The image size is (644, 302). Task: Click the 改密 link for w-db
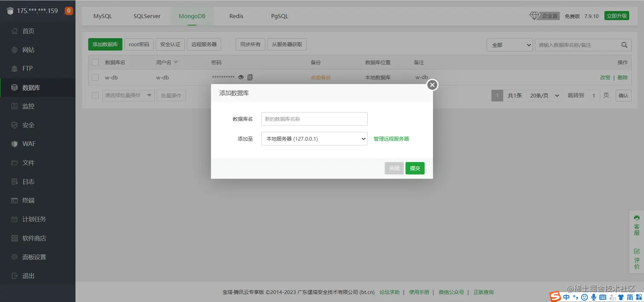[x=605, y=77]
